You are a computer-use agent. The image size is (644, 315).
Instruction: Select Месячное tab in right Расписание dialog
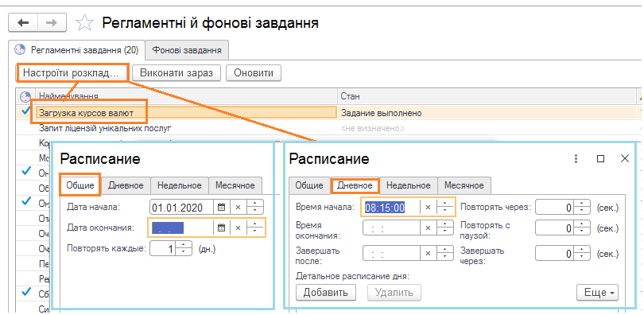[x=464, y=185]
